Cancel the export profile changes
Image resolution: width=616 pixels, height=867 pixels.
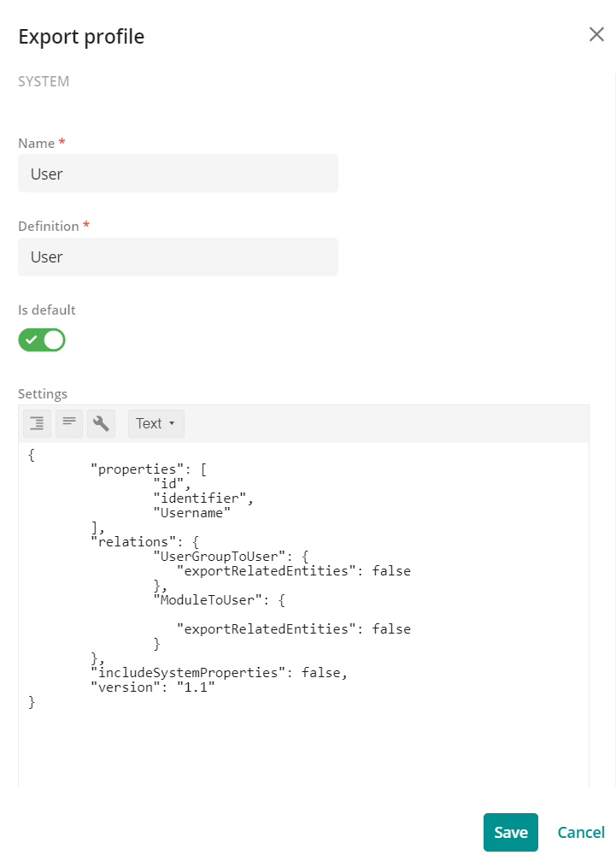pyautogui.click(x=581, y=832)
